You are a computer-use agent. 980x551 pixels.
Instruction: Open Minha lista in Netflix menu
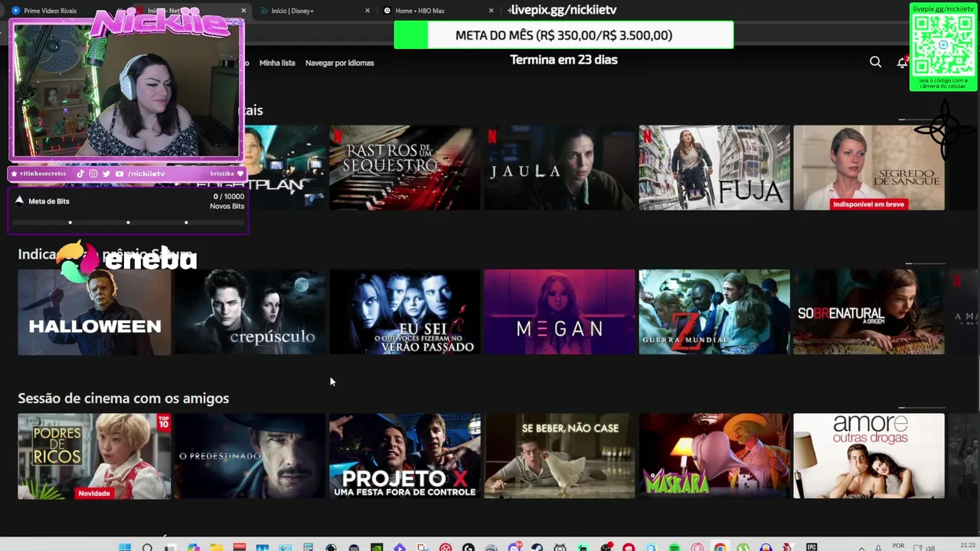click(277, 63)
